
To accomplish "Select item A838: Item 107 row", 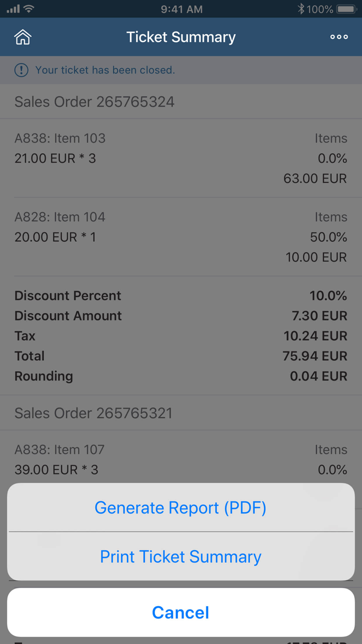I will (x=180, y=459).
